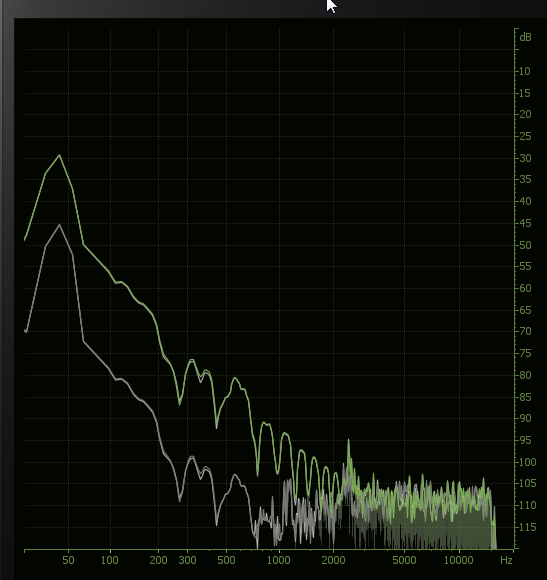547x580 pixels.
Task: Click the 50 label on the frequency axis
Action: tap(68, 560)
